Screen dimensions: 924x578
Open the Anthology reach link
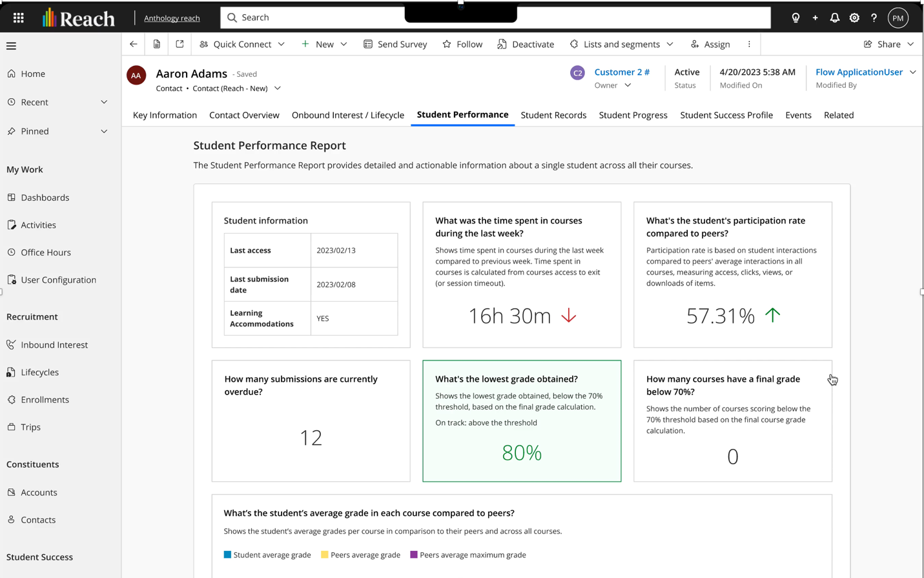point(172,18)
